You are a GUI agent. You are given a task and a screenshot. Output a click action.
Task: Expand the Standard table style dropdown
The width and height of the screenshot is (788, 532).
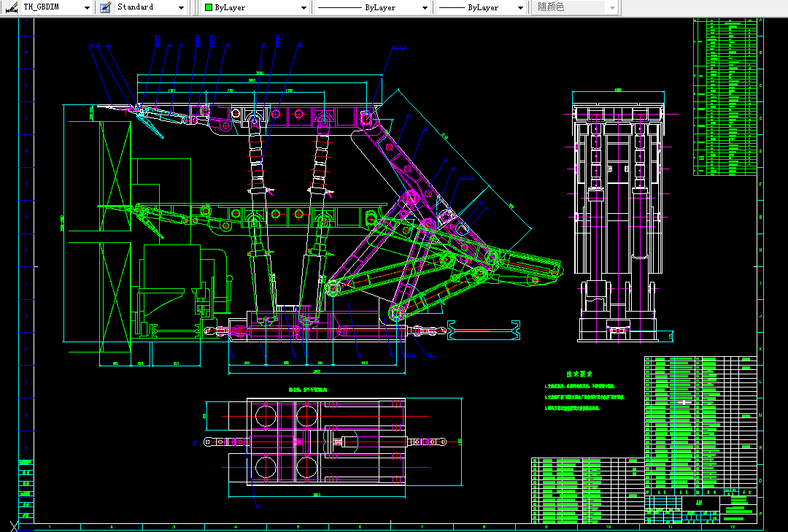tap(150, 7)
